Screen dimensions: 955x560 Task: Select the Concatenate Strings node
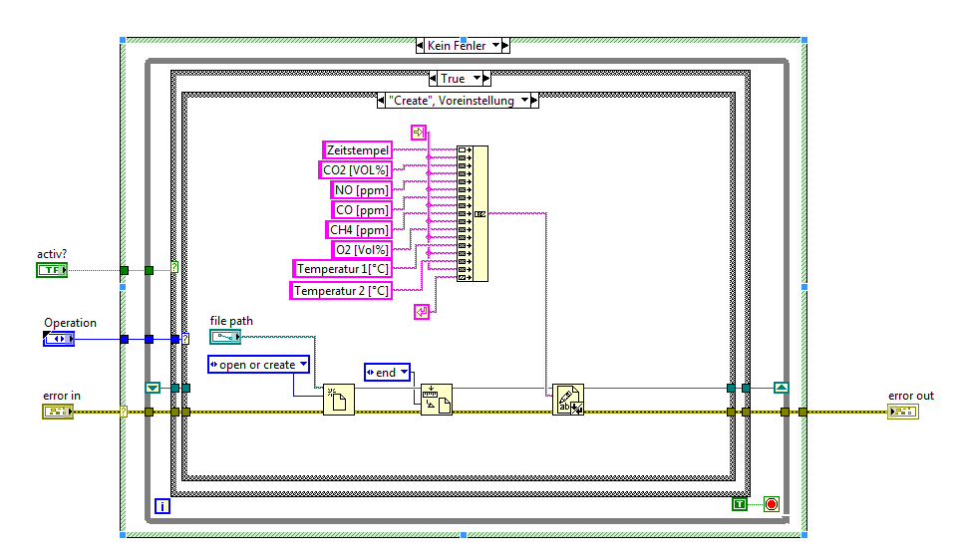tap(473, 213)
